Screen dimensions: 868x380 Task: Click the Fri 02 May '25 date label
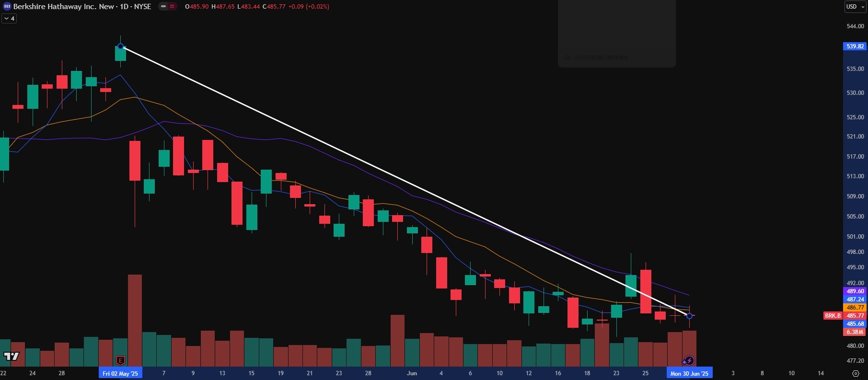[x=120, y=373]
